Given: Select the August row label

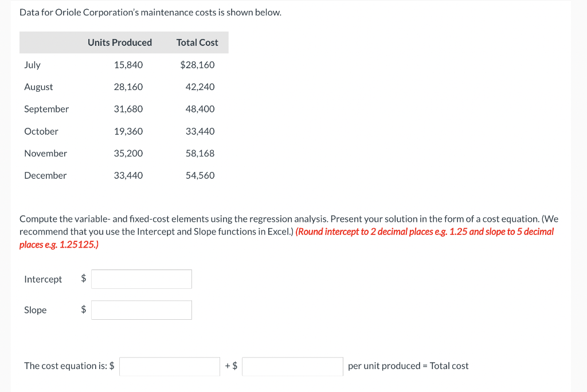Looking at the screenshot, I should pos(38,87).
